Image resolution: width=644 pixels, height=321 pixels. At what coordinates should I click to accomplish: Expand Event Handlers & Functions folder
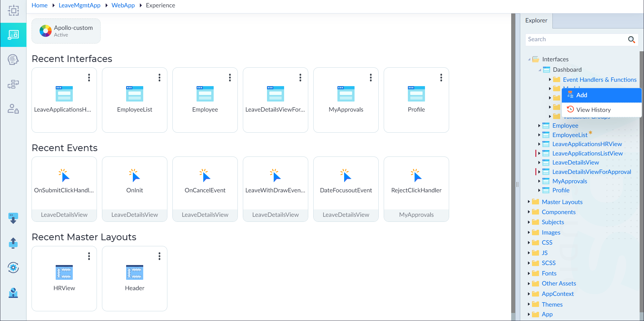point(550,80)
